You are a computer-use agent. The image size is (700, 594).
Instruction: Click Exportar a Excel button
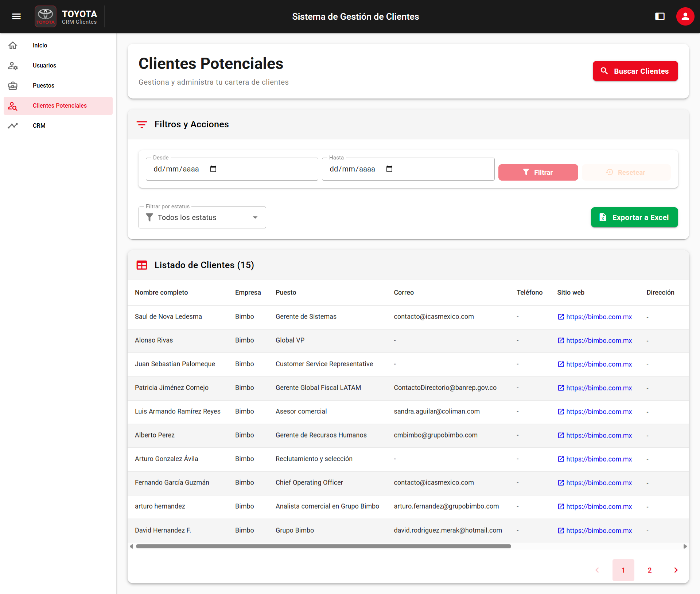(634, 217)
